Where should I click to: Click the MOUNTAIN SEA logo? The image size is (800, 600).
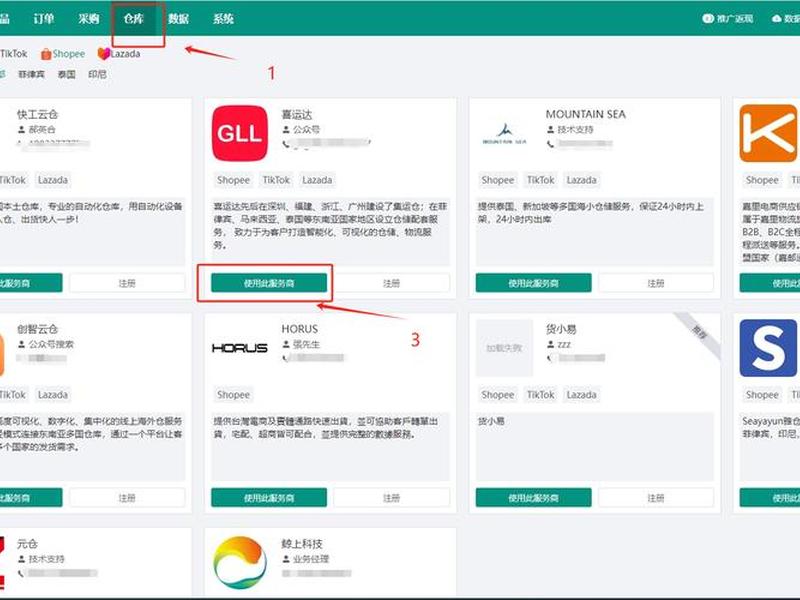(x=504, y=134)
